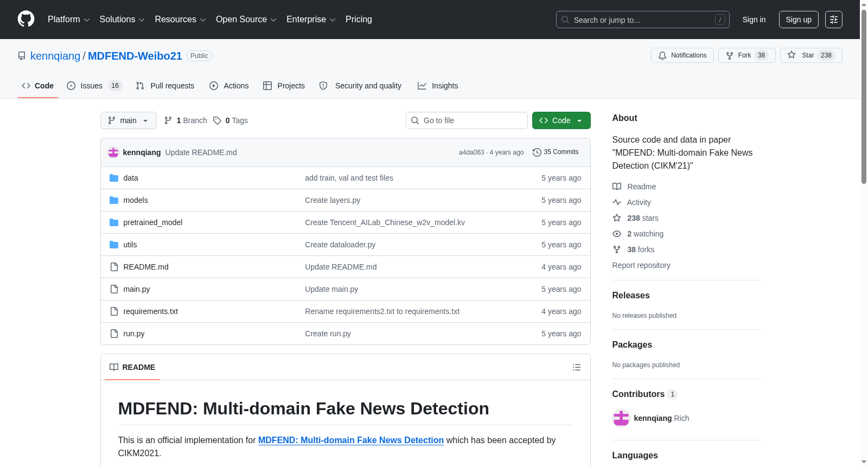This screenshot has width=868, height=467.
Task: Switch to the Code tab
Action: tap(38, 86)
